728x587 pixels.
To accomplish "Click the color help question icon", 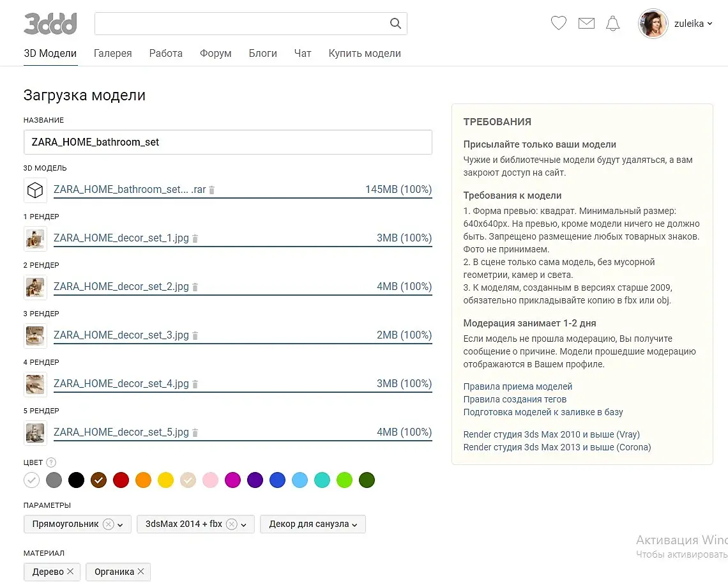I will coord(51,462).
